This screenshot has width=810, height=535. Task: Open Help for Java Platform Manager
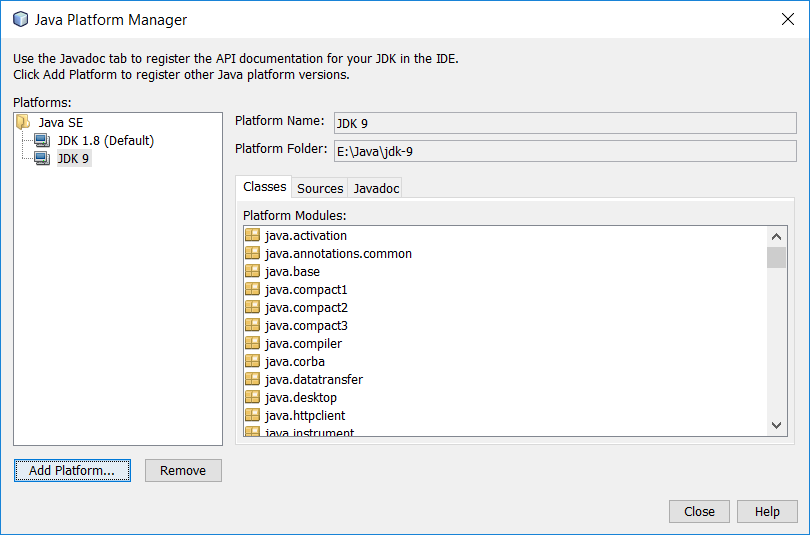tap(767, 512)
